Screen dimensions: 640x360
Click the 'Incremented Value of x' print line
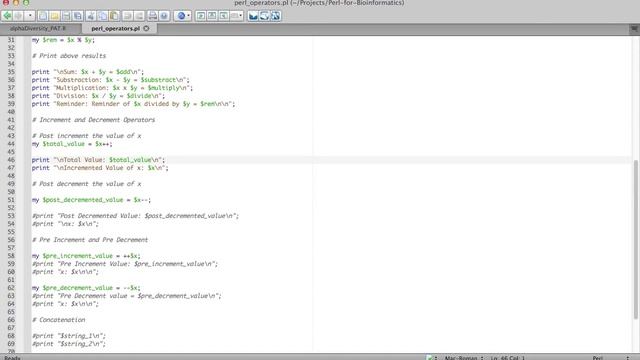(100, 168)
